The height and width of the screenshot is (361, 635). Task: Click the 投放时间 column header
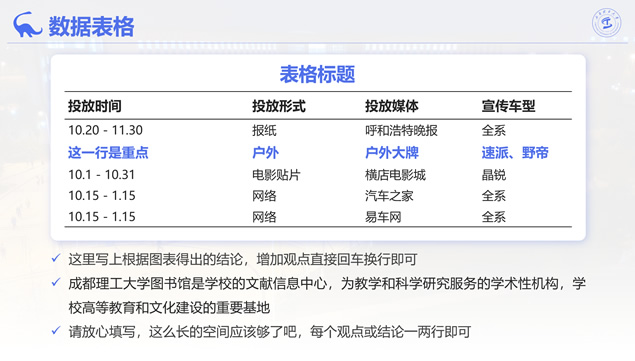(95, 106)
